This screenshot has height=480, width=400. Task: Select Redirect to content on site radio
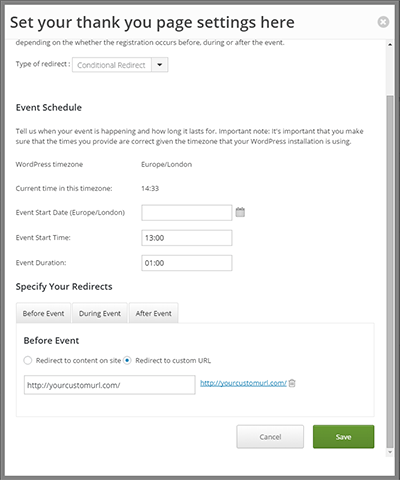coord(28,360)
